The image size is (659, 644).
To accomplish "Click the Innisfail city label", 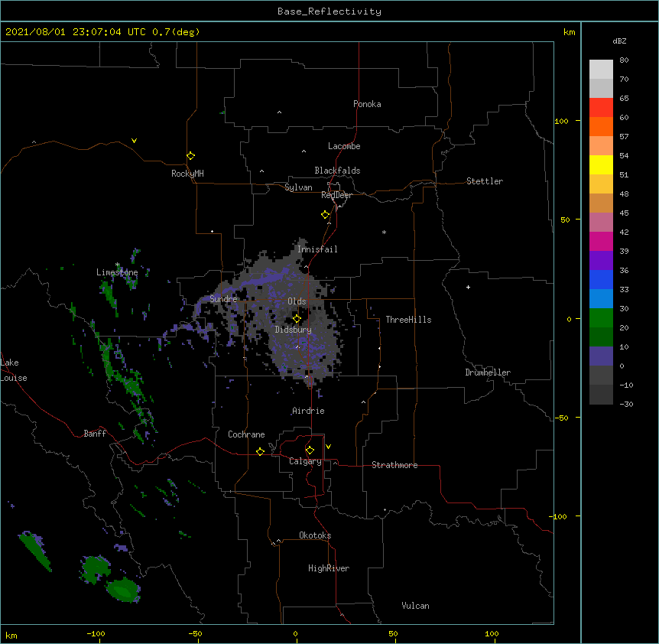I will (317, 249).
